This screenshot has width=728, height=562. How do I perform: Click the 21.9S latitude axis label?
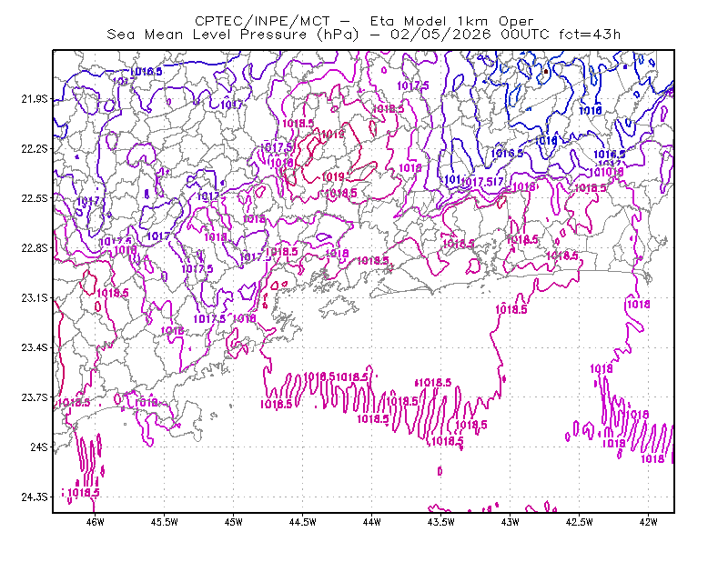(35, 99)
